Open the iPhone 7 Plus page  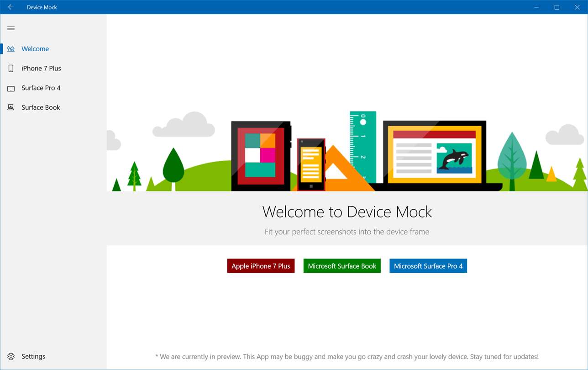[53, 69]
